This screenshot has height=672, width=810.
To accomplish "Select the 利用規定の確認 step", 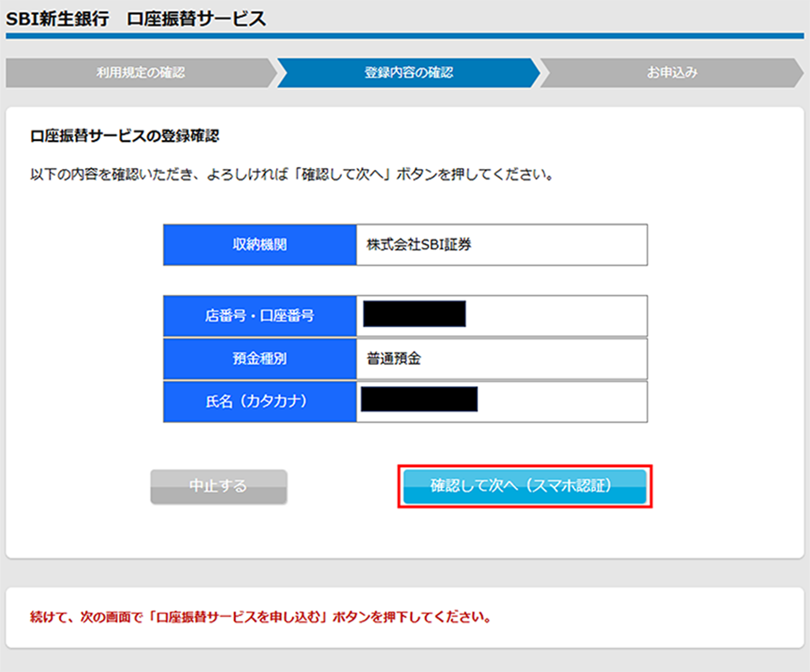I will pyautogui.click(x=141, y=73).
